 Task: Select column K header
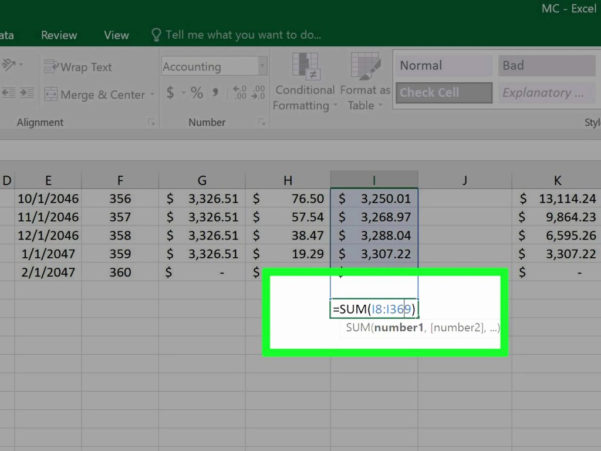click(x=557, y=180)
